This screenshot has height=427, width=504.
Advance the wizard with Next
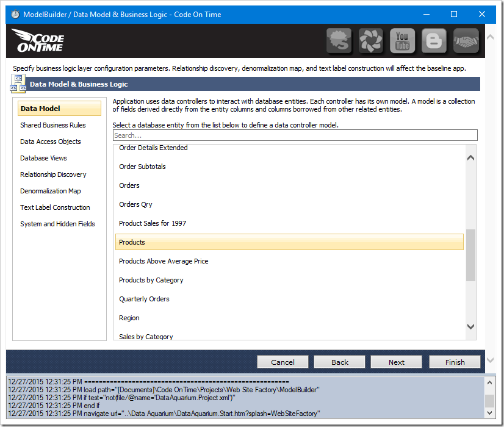coord(397,362)
